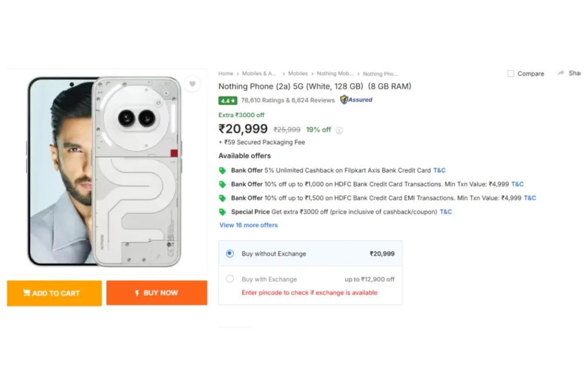Click the share arrow icon
The image size is (588, 392).
click(560, 73)
